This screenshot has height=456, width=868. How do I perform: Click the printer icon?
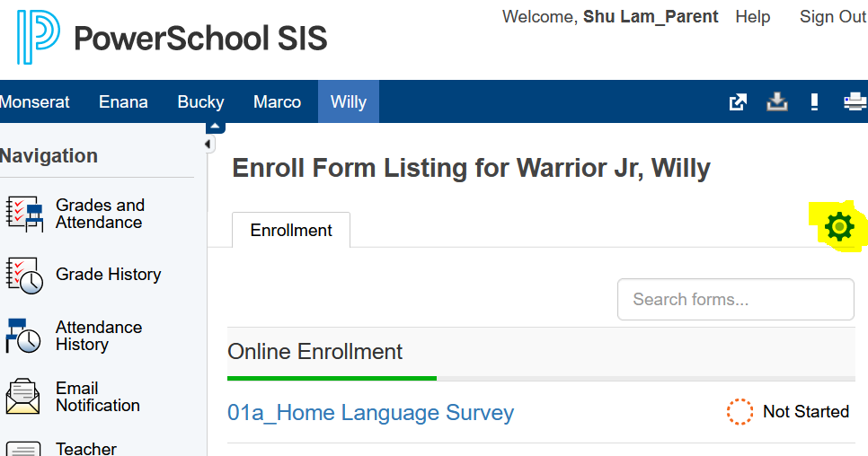click(x=855, y=102)
